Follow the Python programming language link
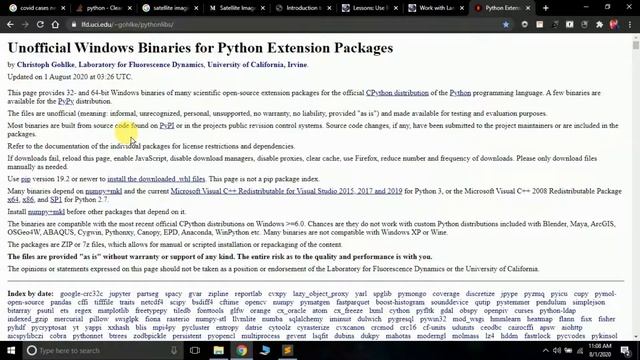This screenshot has width=640, height=360. pyautogui.click(x=460, y=93)
